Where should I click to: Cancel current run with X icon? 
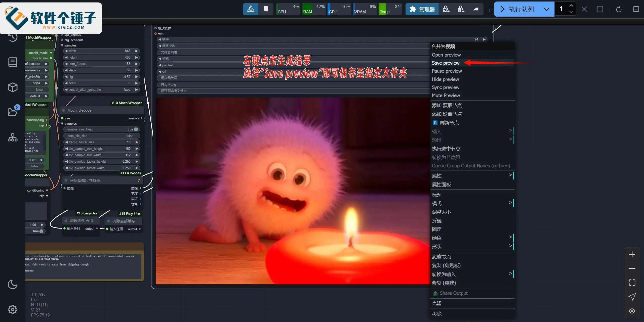pyautogui.click(x=584, y=9)
